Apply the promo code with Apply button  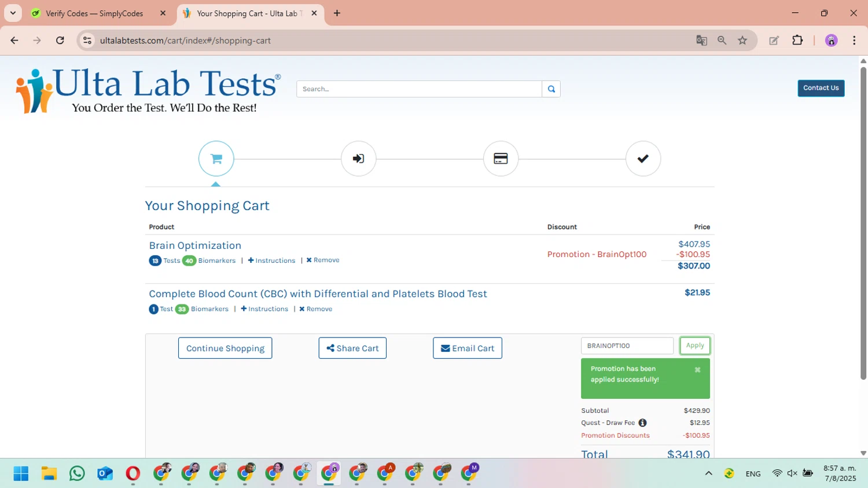pos(695,346)
